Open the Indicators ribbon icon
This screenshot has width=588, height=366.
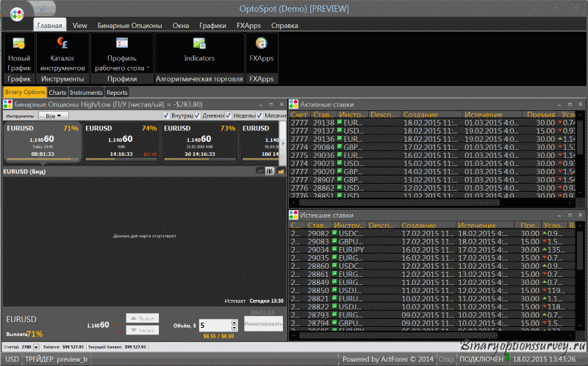tap(199, 43)
